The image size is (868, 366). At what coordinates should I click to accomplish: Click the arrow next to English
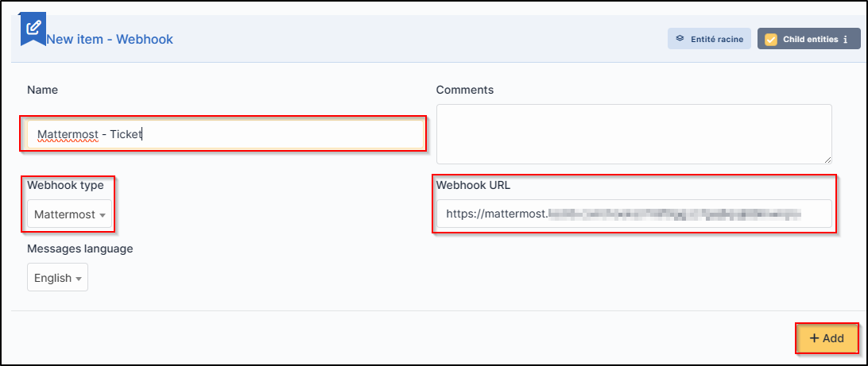point(79,279)
